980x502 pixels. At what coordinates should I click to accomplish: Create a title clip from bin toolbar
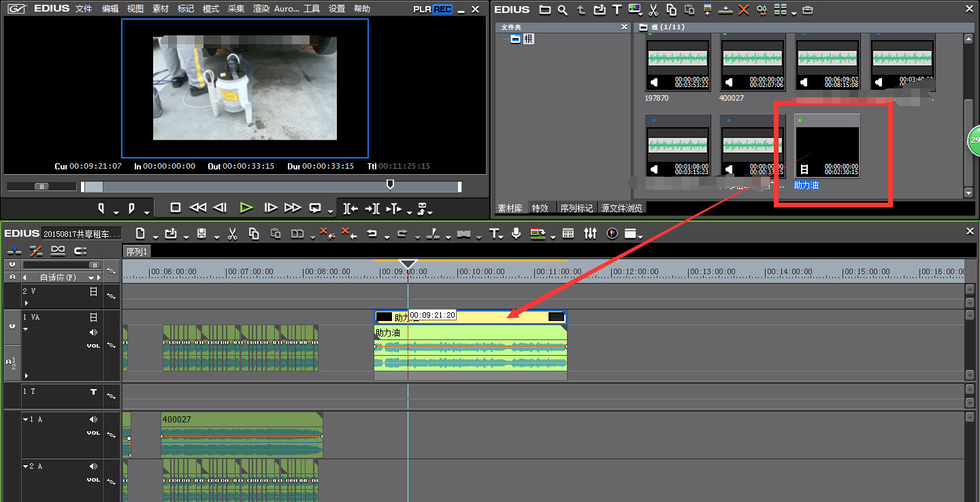(x=617, y=10)
